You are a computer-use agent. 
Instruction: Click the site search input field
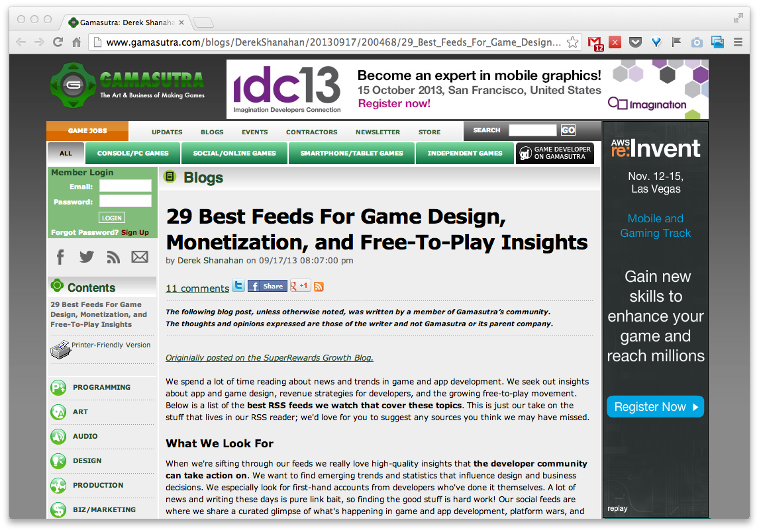(532, 130)
